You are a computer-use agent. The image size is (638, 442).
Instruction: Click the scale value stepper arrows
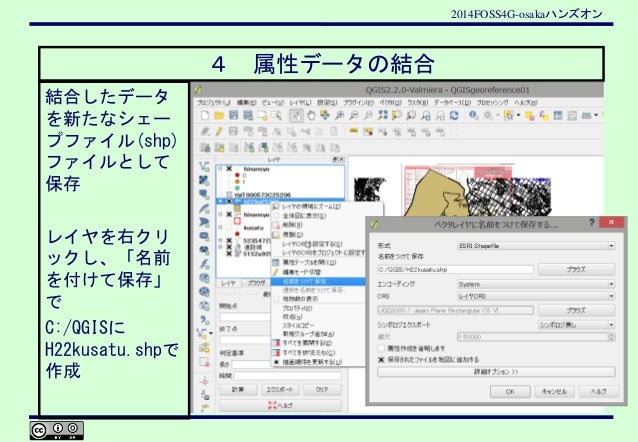pos(611,337)
